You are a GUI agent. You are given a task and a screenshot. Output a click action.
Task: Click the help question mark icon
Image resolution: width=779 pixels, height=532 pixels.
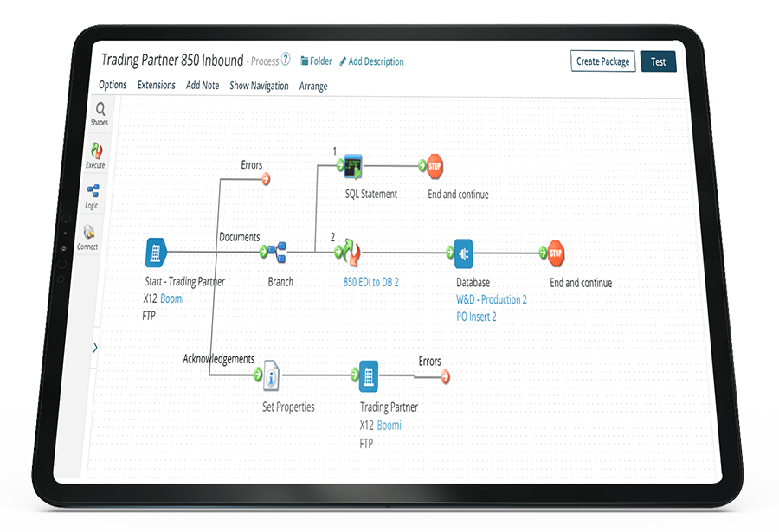coord(286,60)
